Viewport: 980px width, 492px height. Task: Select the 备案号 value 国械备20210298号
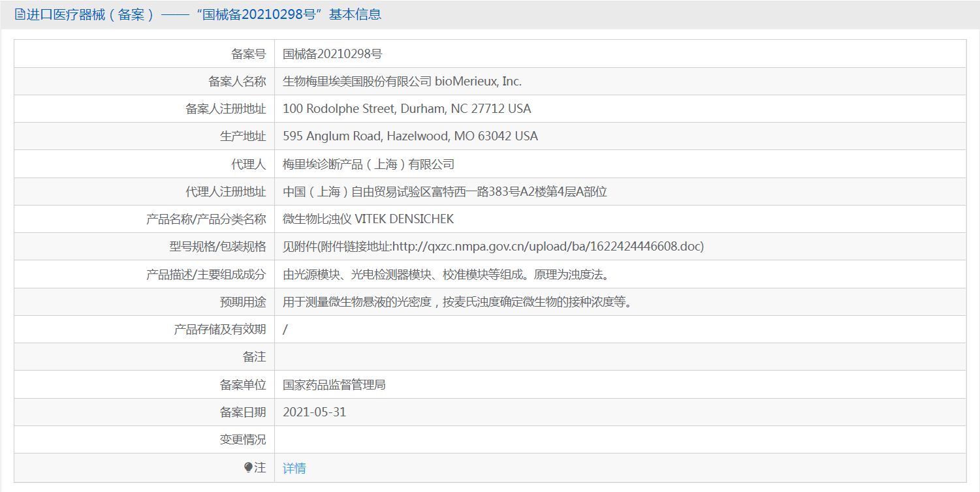(x=332, y=54)
